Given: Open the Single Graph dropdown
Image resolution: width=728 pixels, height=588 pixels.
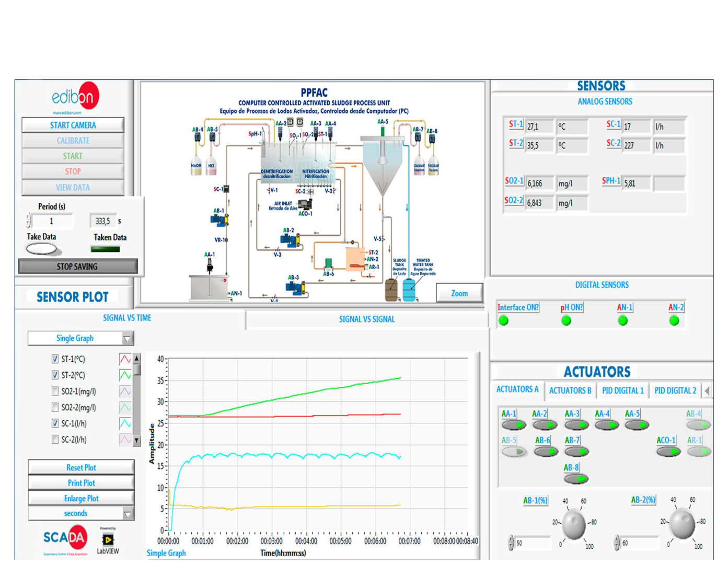Looking at the screenshot, I should (80, 339).
